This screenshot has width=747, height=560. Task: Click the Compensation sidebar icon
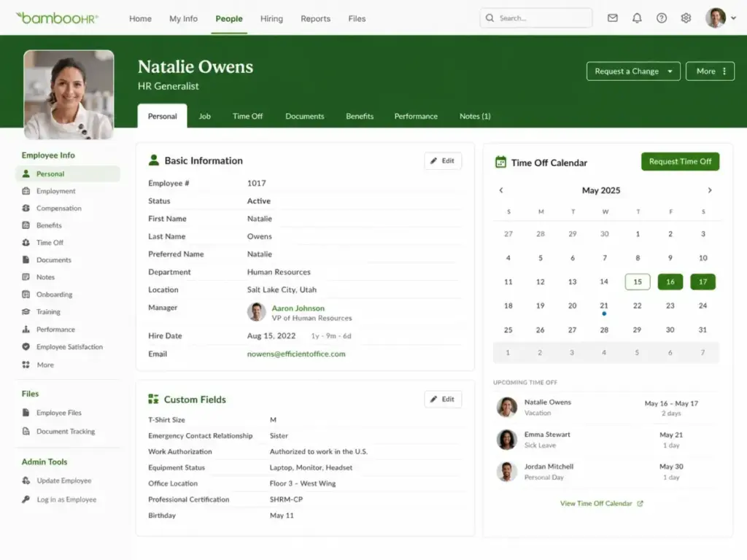point(26,208)
